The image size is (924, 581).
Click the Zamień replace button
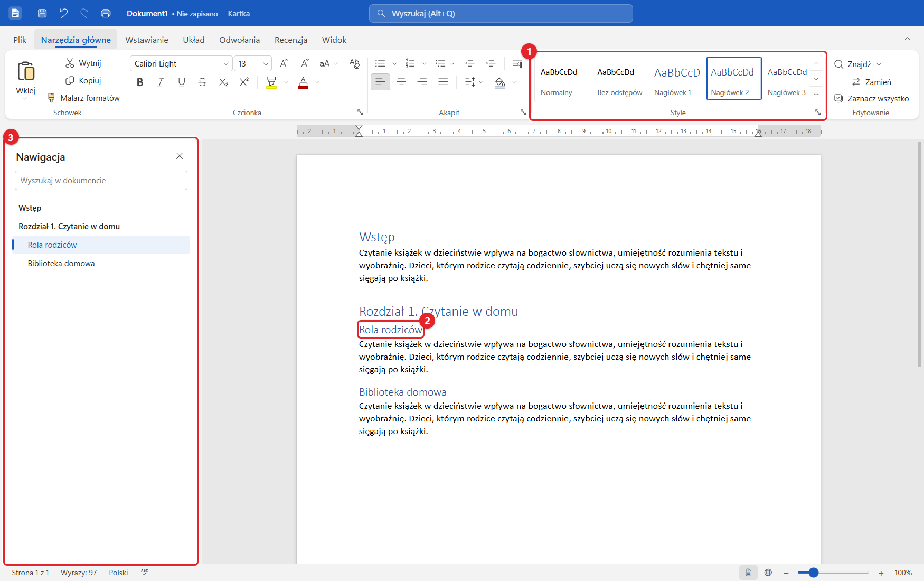[872, 82]
